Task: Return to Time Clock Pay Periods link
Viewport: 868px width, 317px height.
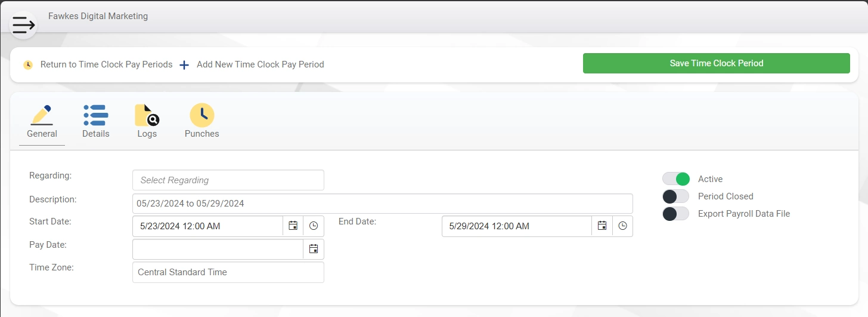Action: [x=107, y=64]
